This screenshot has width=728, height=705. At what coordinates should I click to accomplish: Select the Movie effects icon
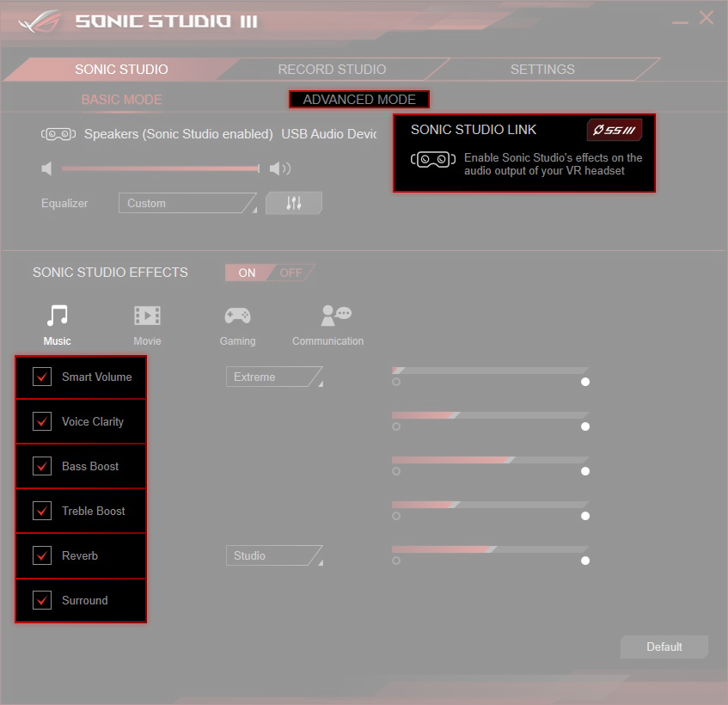click(147, 316)
